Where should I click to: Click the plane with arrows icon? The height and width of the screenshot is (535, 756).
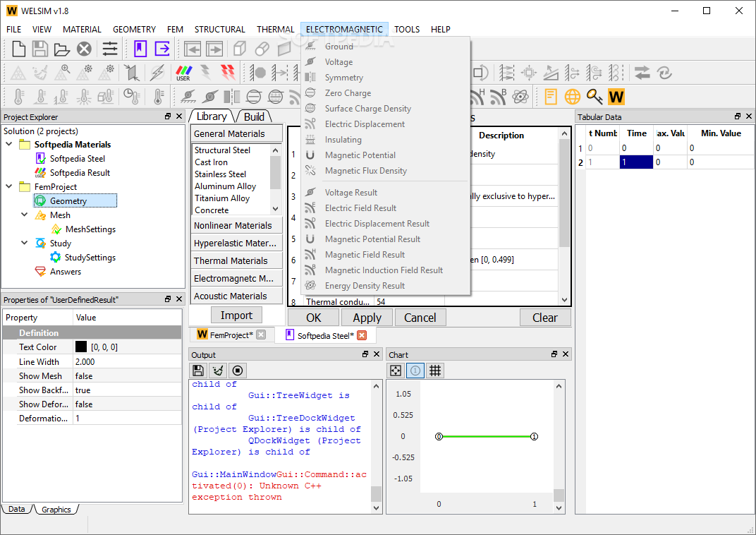click(x=132, y=73)
